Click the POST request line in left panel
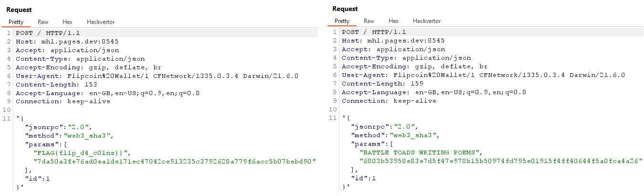 click(x=48, y=33)
